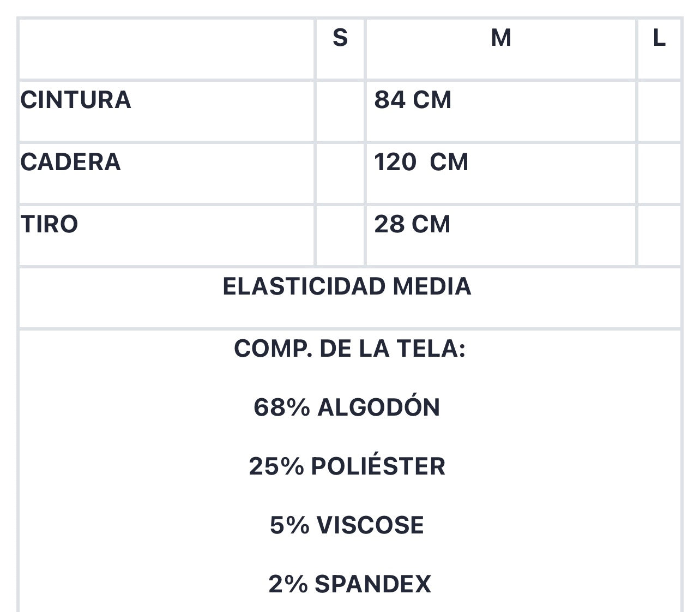Viewport: 700px width, 612px height.
Task: Click the CADERA row label
Action: 70,162
